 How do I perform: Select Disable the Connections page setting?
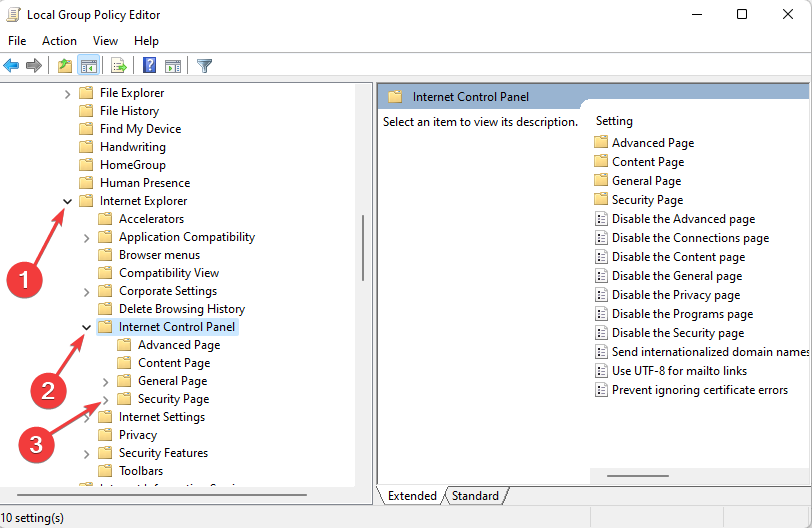tap(690, 238)
